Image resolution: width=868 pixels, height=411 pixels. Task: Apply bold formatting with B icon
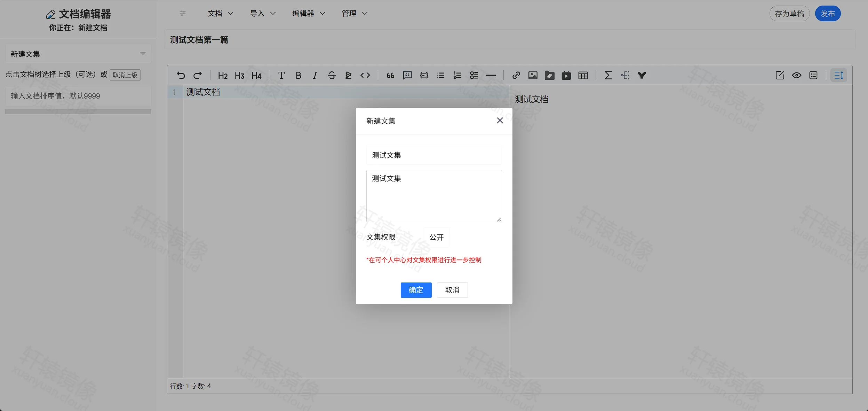click(298, 75)
